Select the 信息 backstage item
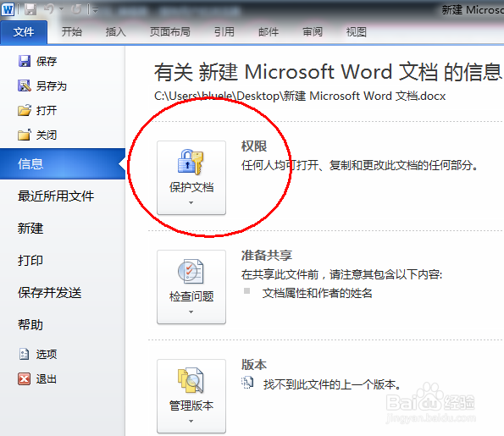The width and height of the screenshot is (504, 436). pyautogui.click(x=63, y=164)
